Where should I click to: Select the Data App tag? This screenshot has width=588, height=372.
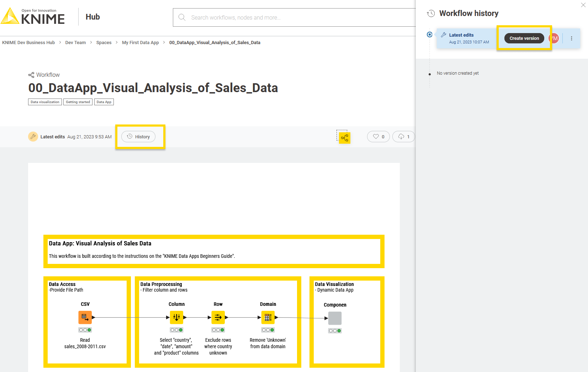coord(104,102)
